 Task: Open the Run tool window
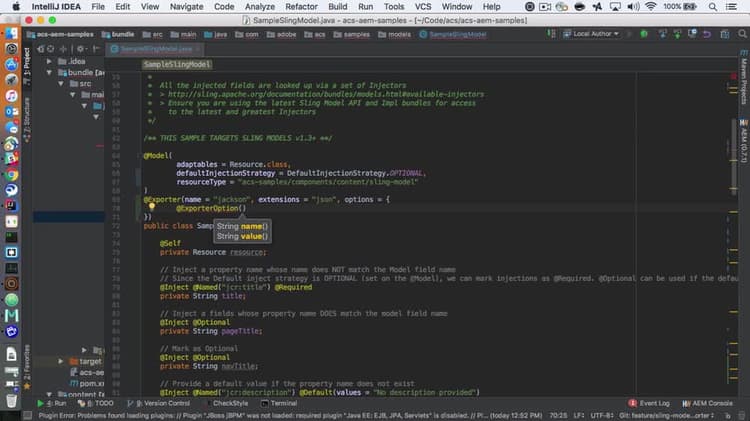[x=52, y=403]
